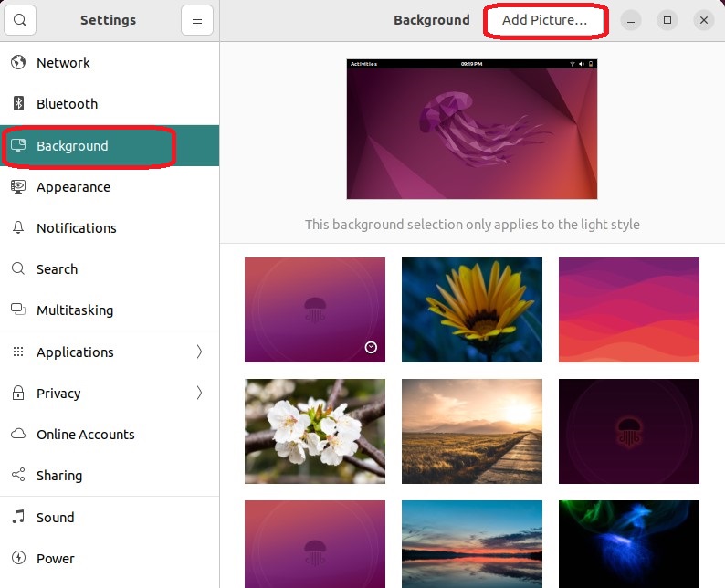The height and width of the screenshot is (588, 725).
Task: Expand the Applications submenu chevron
Action: 199,352
